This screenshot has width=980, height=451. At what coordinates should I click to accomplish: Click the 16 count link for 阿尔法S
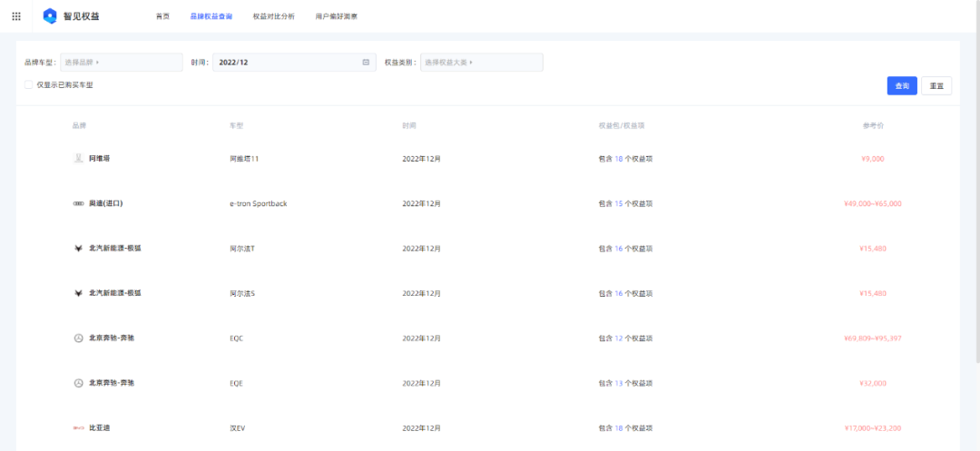(619, 293)
